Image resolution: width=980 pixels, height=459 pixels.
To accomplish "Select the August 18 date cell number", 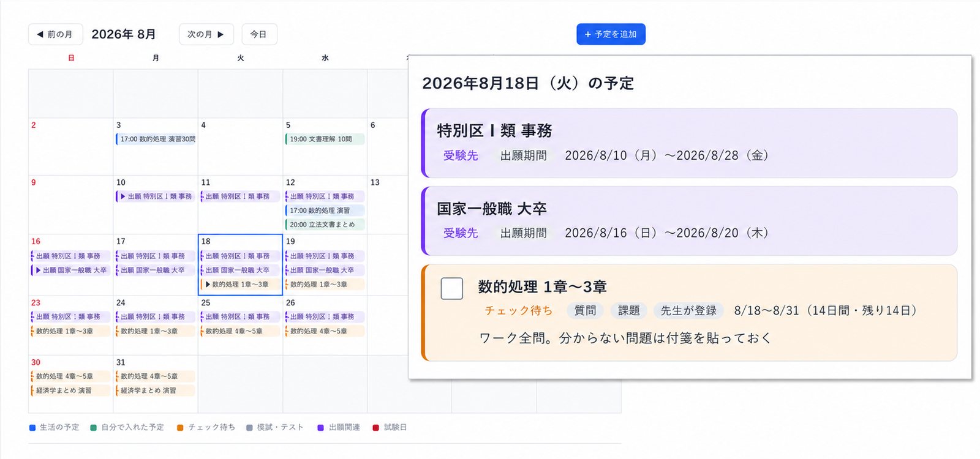I will coord(206,241).
